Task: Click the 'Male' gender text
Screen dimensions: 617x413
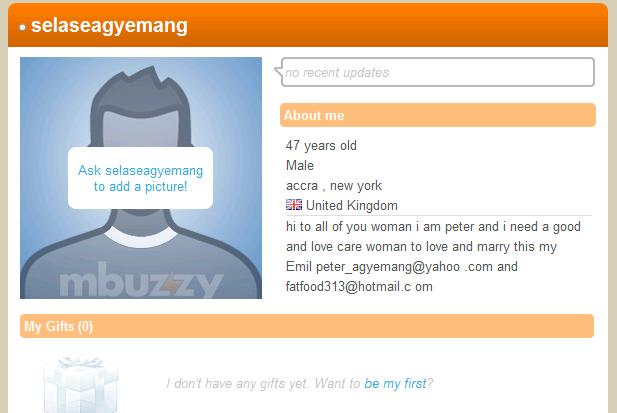Action: coord(300,165)
